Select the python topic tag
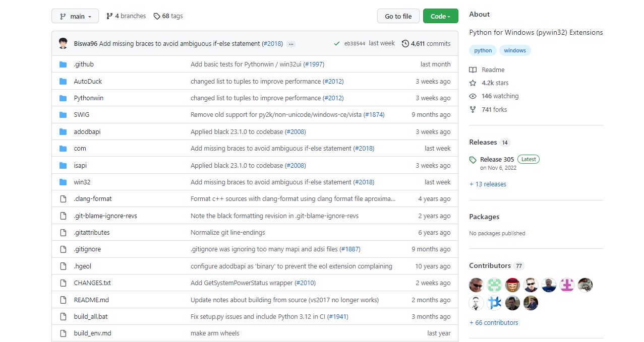The height and width of the screenshot is (342, 644). (483, 50)
